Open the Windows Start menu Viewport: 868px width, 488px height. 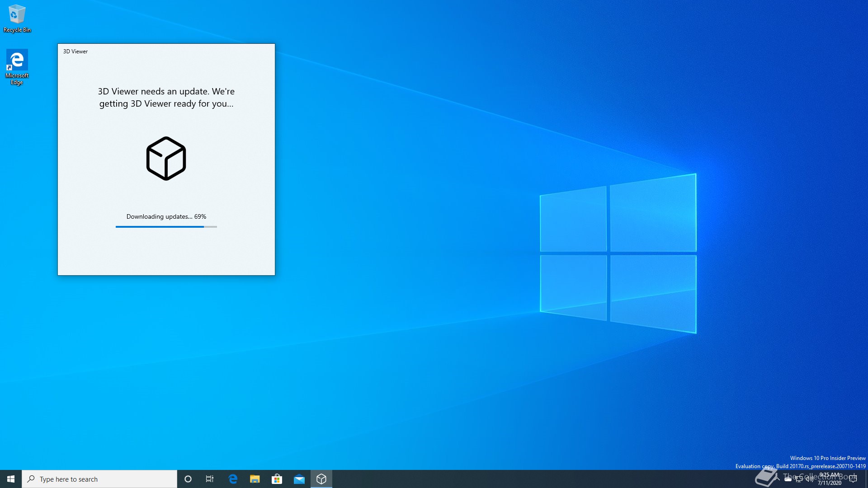point(11,479)
